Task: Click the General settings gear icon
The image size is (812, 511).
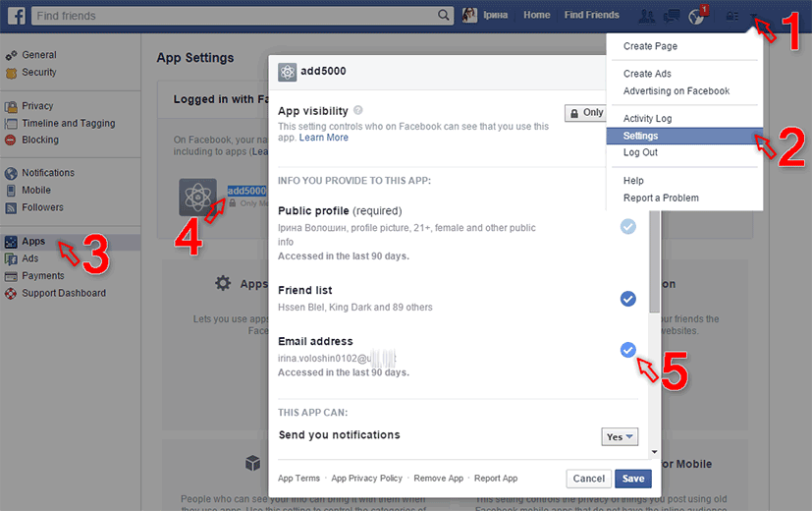Action: point(11,55)
